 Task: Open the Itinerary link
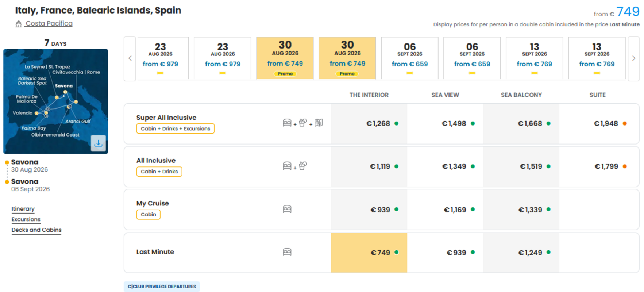(23, 209)
